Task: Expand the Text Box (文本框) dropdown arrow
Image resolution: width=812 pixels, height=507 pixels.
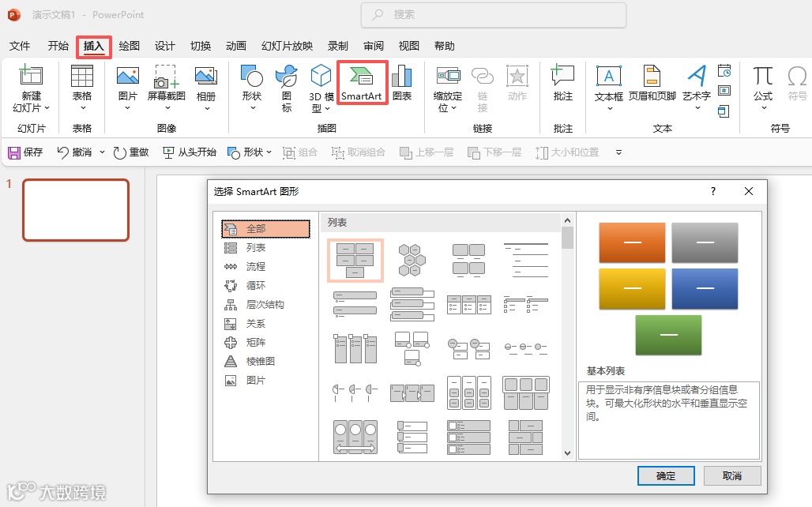Action: pyautogui.click(x=610, y=108)
